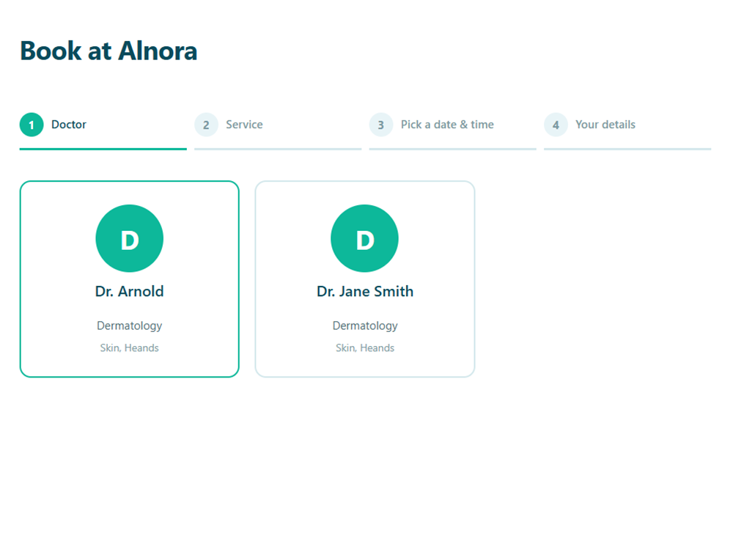This screenshot has width=733, height=560.
Task: Jump to the Your details step
Action: coord(627,131)
